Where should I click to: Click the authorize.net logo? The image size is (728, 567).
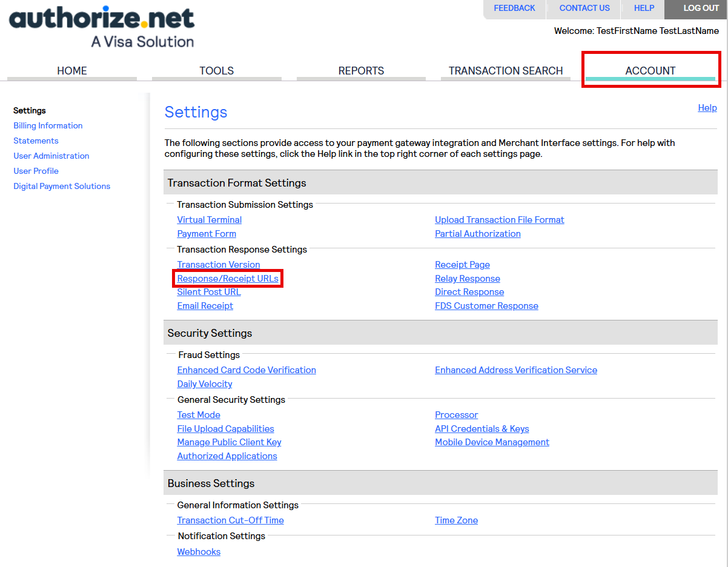pos(102,27)
